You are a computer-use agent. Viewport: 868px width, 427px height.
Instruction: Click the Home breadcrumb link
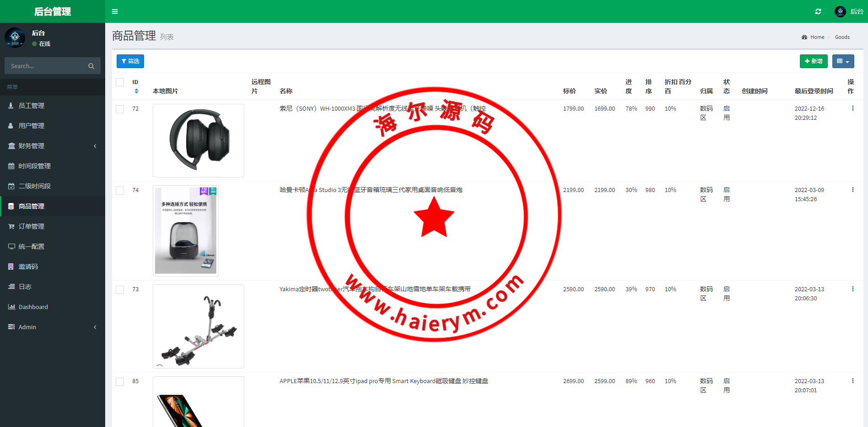(817, 37)
